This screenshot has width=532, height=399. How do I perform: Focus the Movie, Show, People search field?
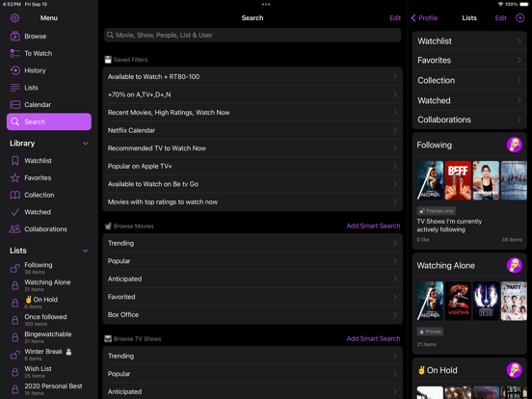[x=253, y=35]
